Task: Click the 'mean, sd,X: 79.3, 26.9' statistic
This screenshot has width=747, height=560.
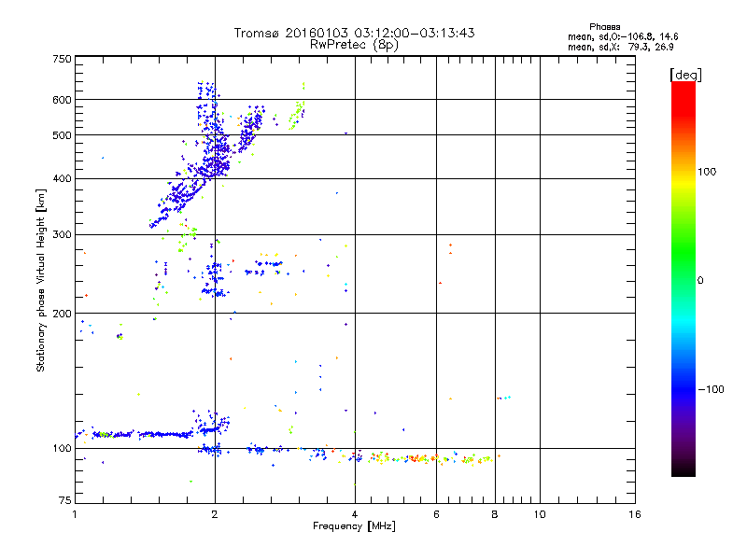Action: pos(620,47)
